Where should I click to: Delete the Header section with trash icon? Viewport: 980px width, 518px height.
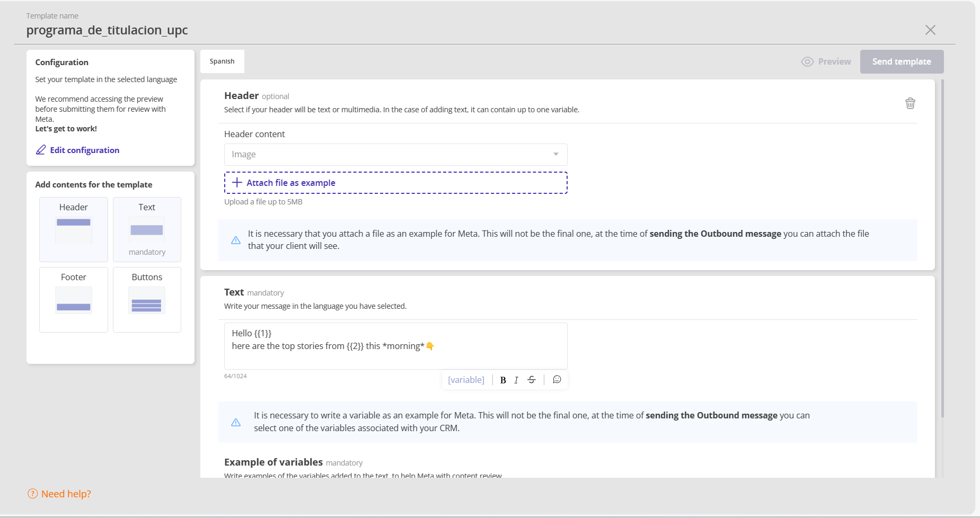point(910,103)
